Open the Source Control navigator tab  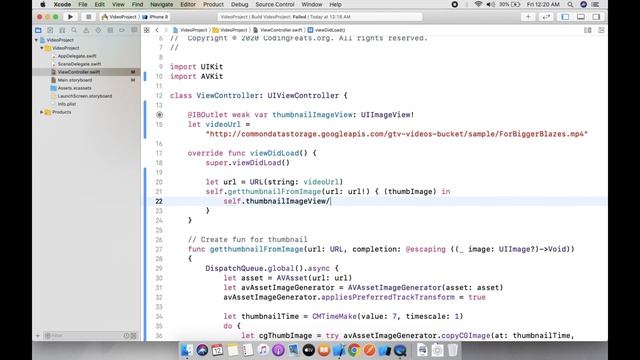point(50,30)
